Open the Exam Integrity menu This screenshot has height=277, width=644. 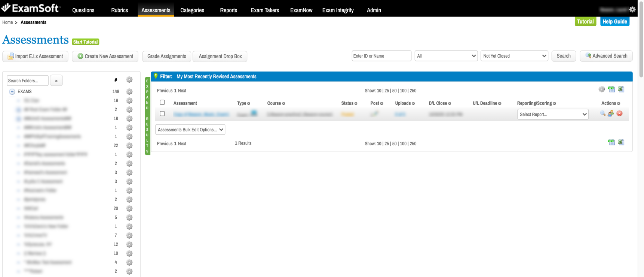point(338,10)
